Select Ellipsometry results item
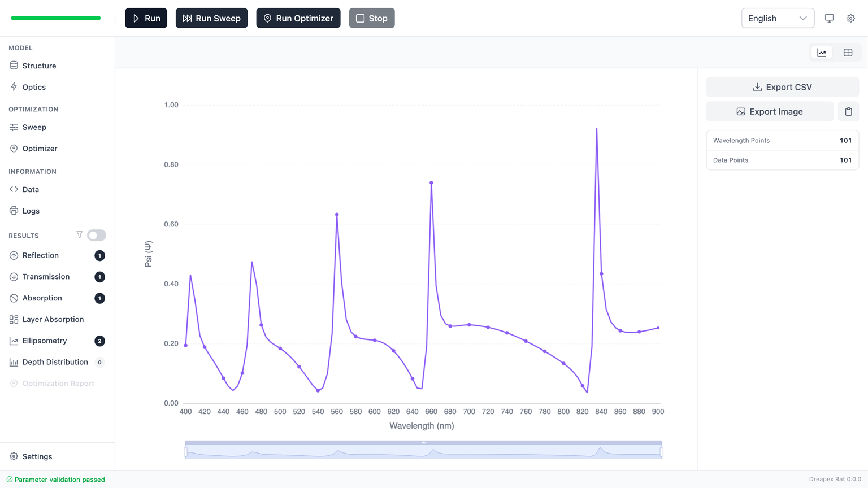 pyautogui.click(x=45, y=341)
